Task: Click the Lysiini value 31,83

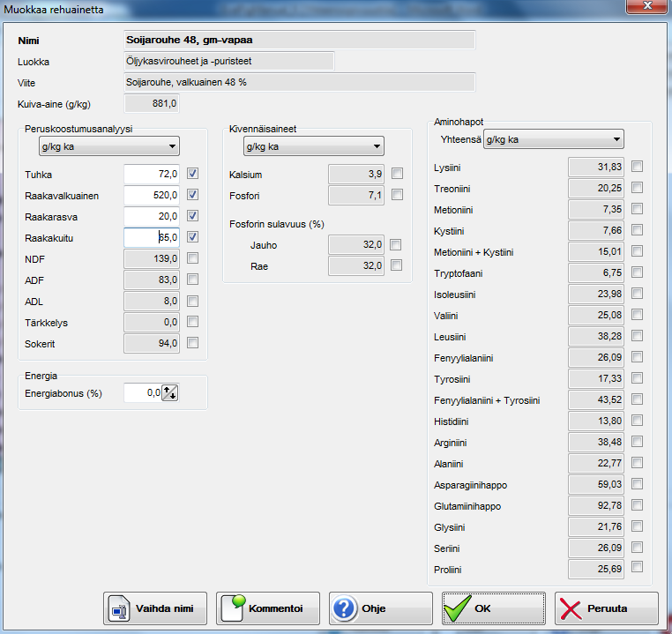Action: [596, 167]
